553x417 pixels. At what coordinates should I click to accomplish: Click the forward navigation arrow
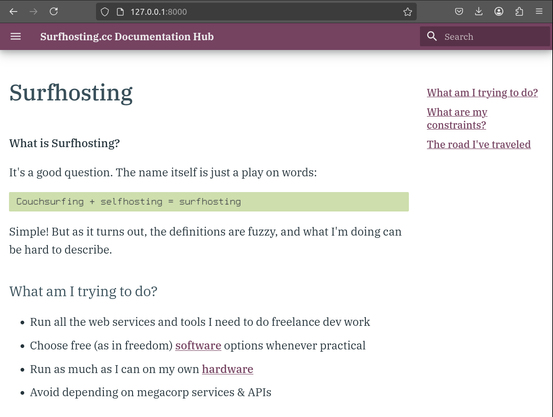coord(34,12)
